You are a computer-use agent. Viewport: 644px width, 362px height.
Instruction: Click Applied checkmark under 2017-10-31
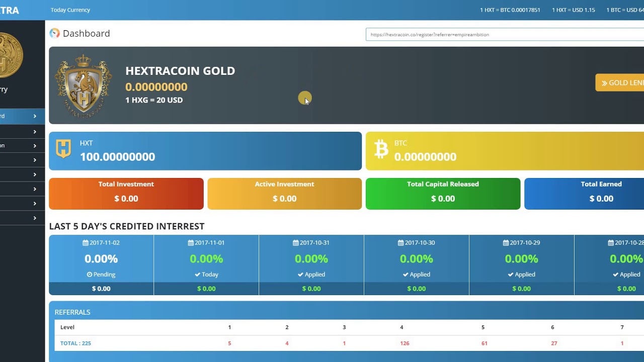pyautogui.click(x=300, y=275)
